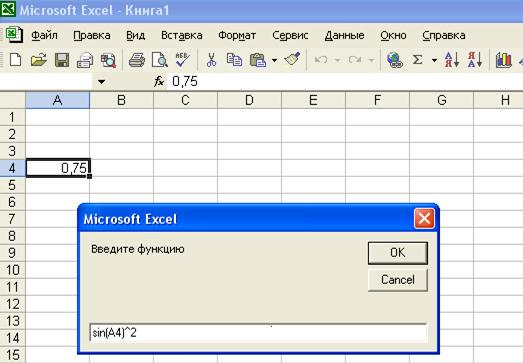The height and width of the screenshot is (363, 523).
Task: Click the Select All corner box
Action: [12, 100]
